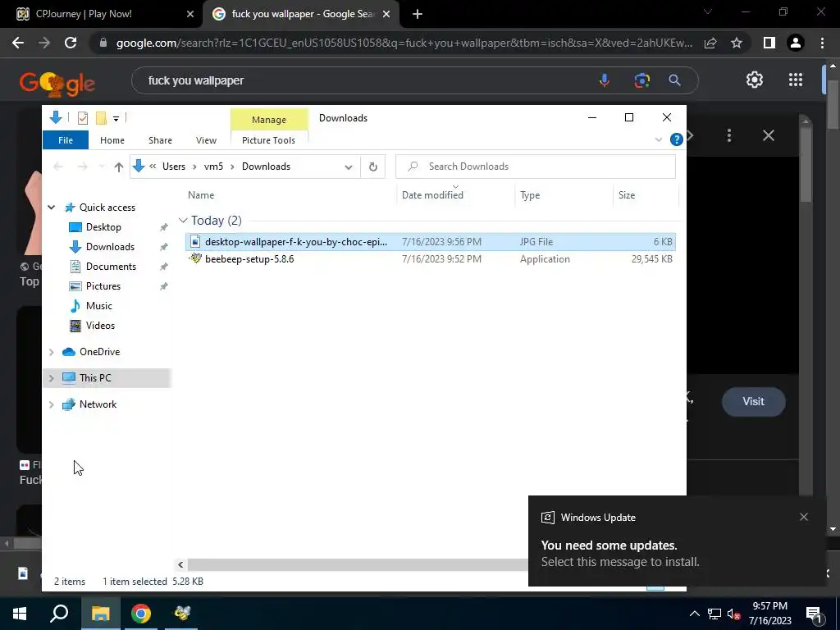
Task: Refresh the Downloads folder
Action: point(373,167)
